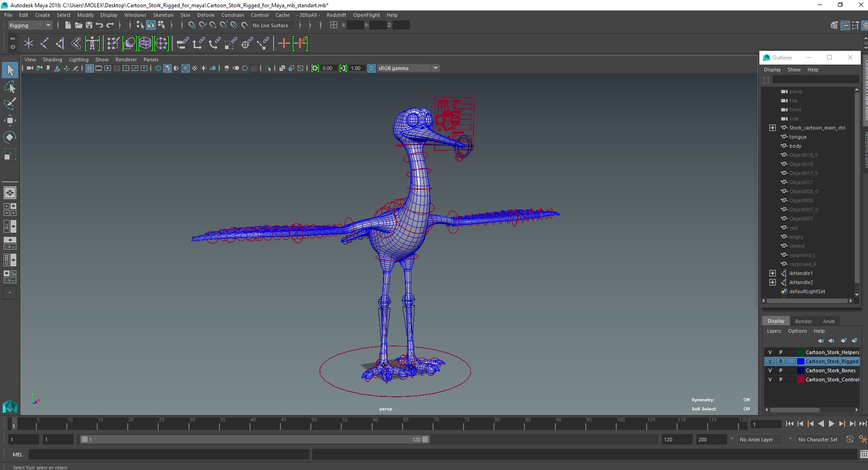This screenshot has width=868, height=470.
Task: Click color swatch of Cartoon_Stork_Helpers layer
Action: (801, 352)
